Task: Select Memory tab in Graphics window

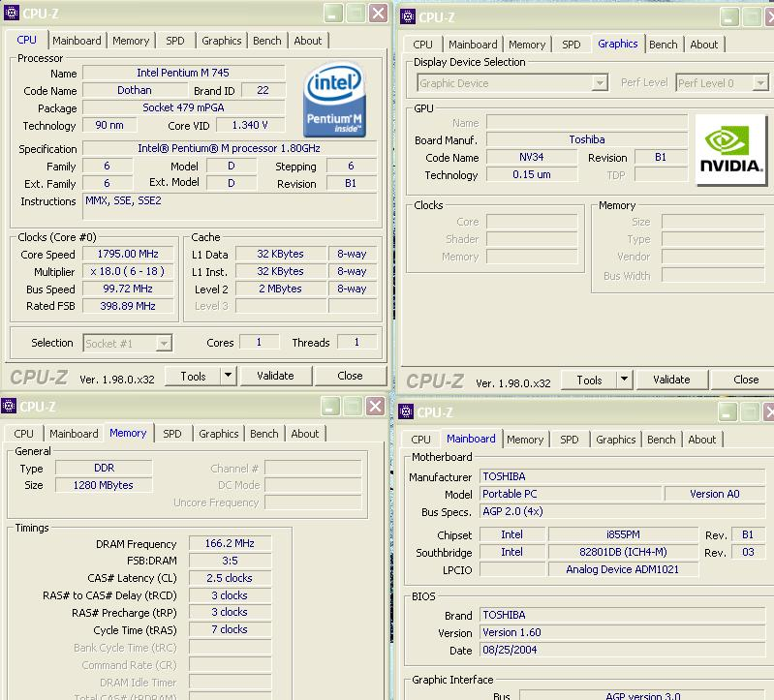Action: (x=527, y=45)
